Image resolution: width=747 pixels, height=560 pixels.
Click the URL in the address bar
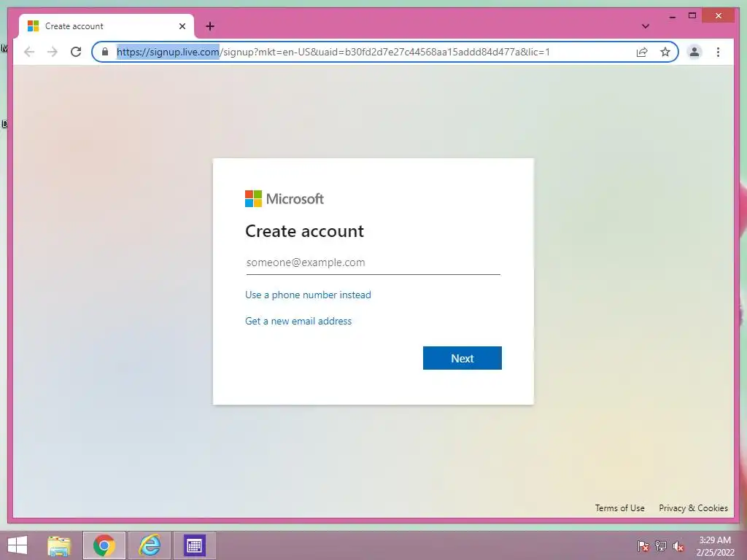333,52
